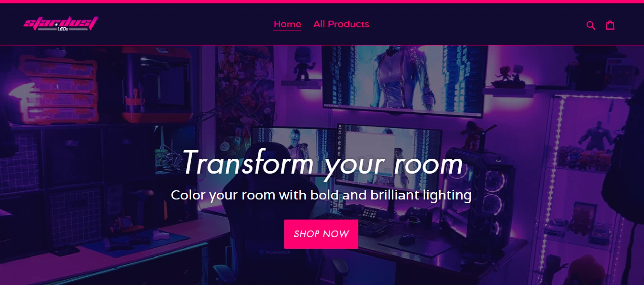Click the wall-mounted top monitor in the photo
644x285 pixels.
[x=404, y=80]
